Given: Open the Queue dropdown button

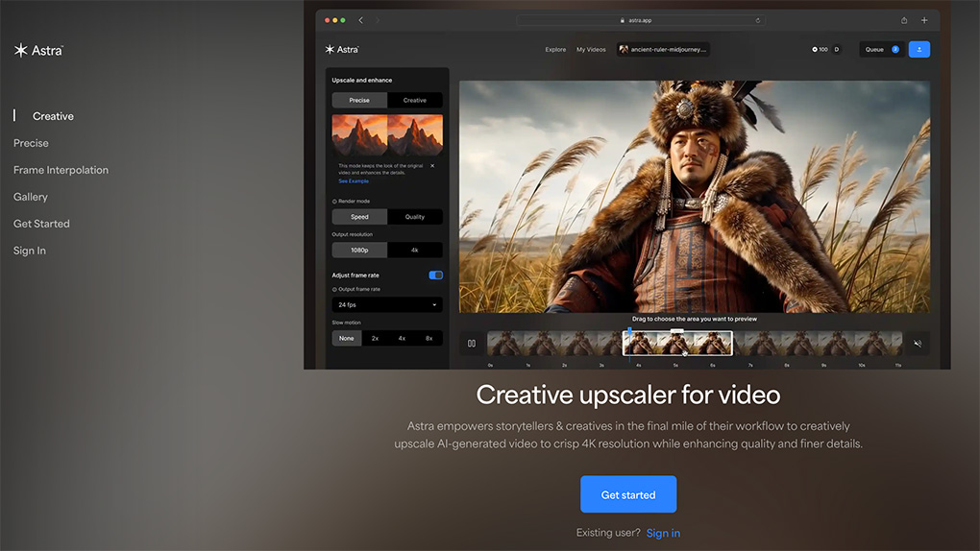Looking at the screenshot, I should pyautogui.click(x=881, y=49).
